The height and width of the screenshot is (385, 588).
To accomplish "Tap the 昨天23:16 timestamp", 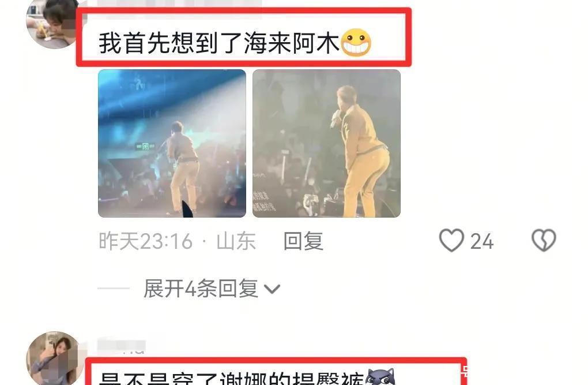I will click(145, 241).
